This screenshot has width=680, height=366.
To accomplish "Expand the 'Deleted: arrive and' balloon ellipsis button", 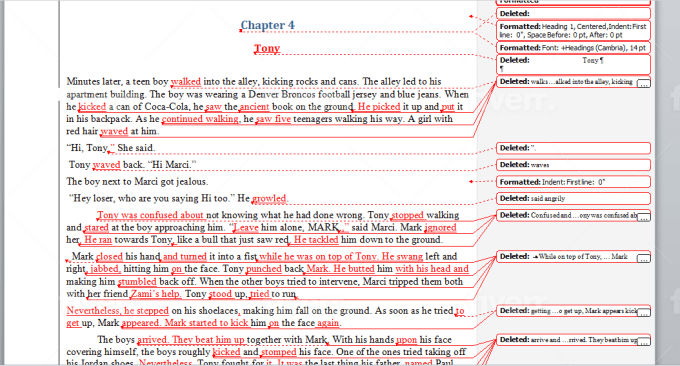I will 644,342.
